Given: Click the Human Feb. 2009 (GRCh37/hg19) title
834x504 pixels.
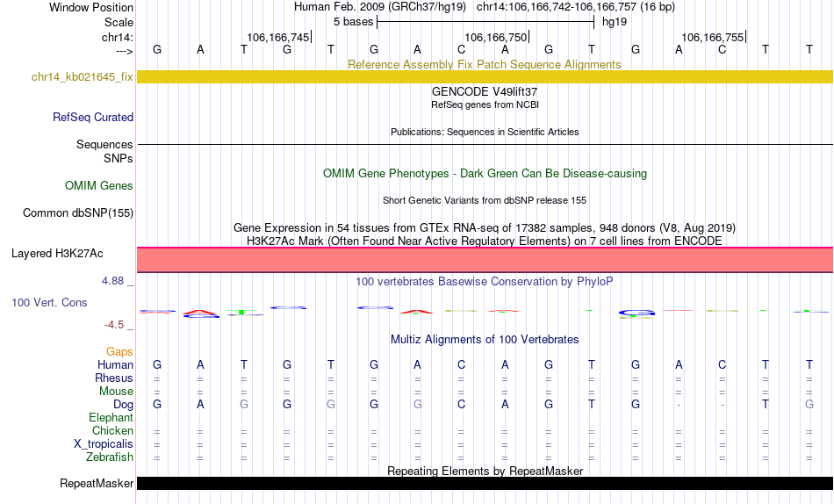Looking at the screenshot, I should (x=380, y=7).
